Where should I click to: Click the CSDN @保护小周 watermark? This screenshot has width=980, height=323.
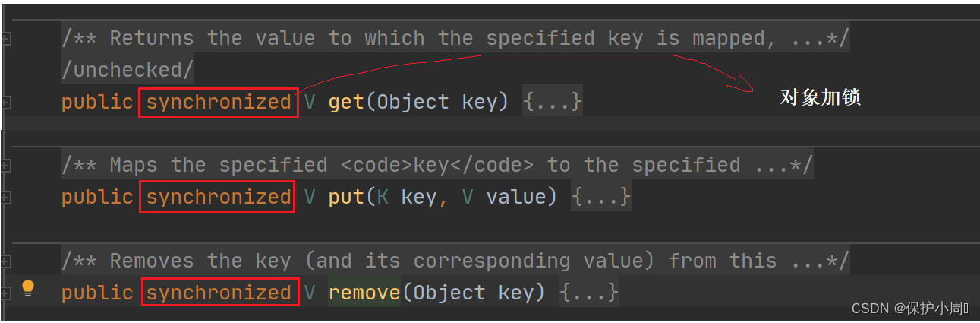(910, 308)
